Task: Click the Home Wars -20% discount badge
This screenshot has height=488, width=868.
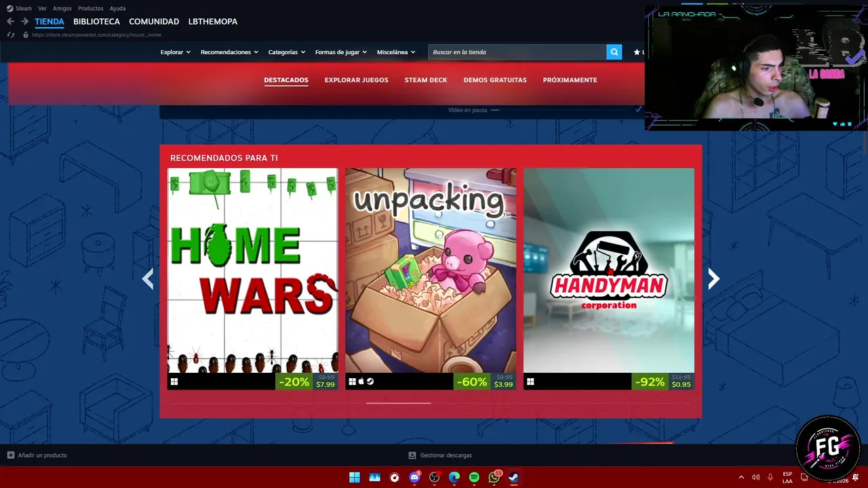Action: coord(294,382)
